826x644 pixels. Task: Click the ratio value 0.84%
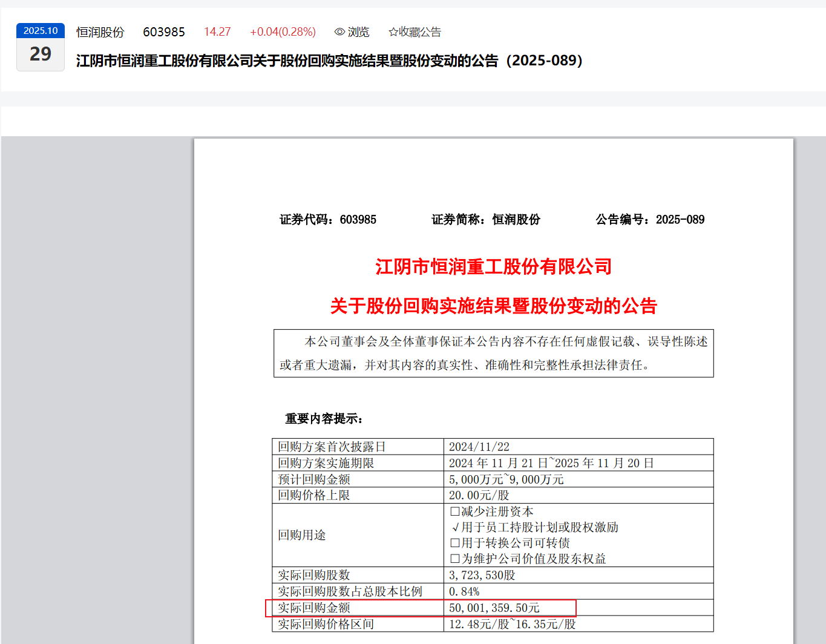click(x=464, y=591)
